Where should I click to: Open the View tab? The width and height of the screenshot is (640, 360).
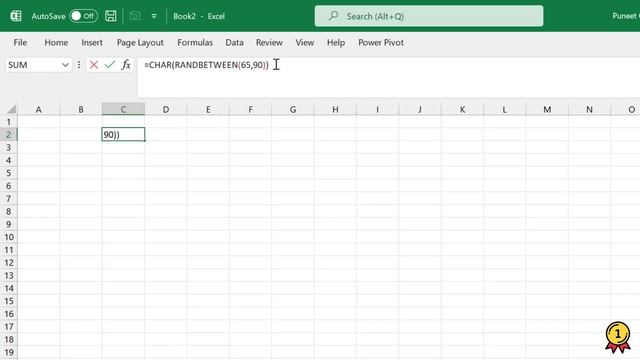[x=304, y=42]
